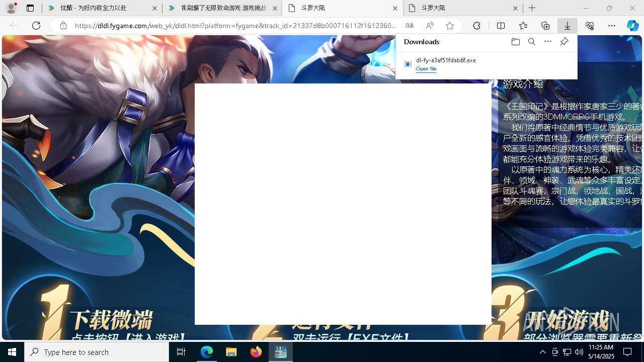The width and height of the screenshot is (644, 362).
Task: Click the 游戏介绍 heading
Action: (x=523, y=84)
